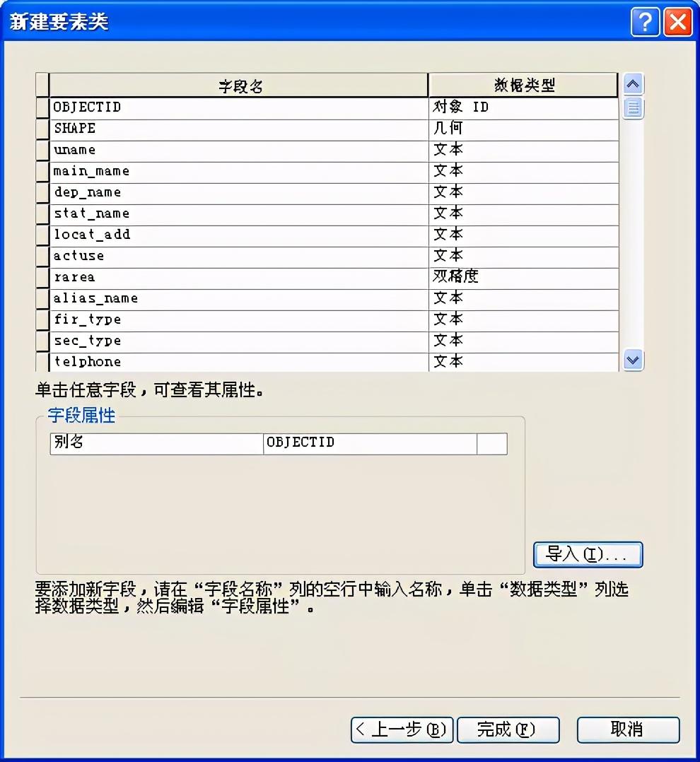
Task: Select the sec_type field name cell
Action: tap(239, 342)
